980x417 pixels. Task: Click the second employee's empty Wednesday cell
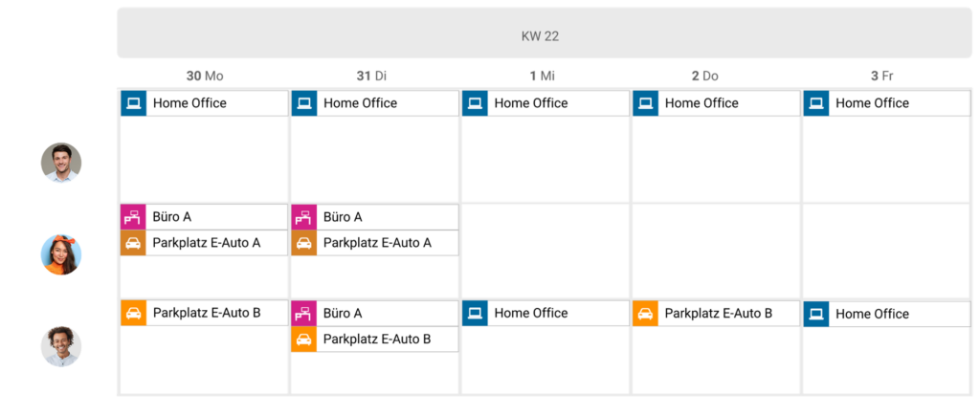(x=545, y=251)
